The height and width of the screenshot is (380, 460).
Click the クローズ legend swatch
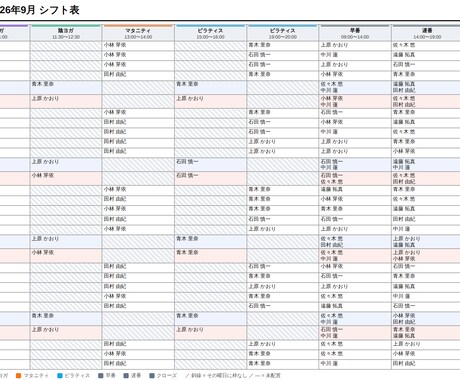click(152, 376)
